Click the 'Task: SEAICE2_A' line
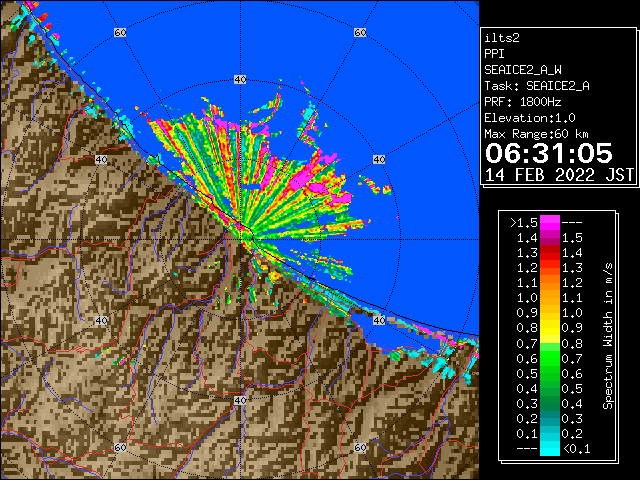The height and width of the screenshot is (480, 640). tap(537, 86)
